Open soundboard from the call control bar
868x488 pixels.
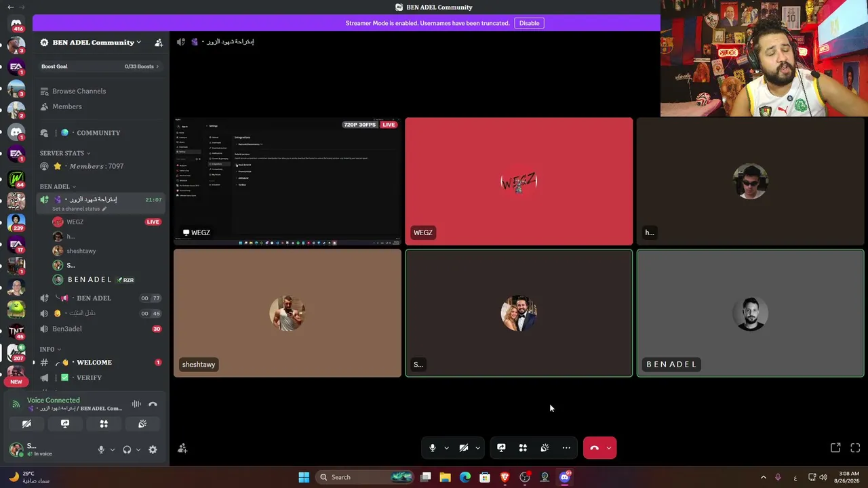click(x=545, y=448)
